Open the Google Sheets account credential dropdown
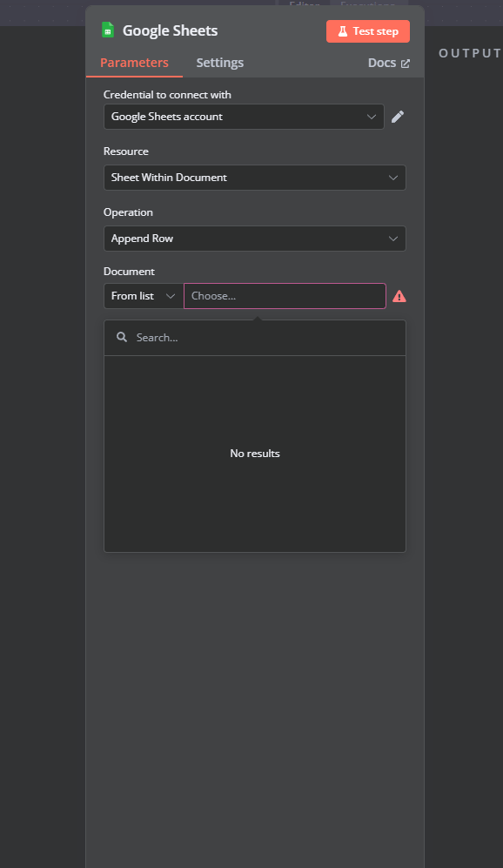 (x=244, y=117)
